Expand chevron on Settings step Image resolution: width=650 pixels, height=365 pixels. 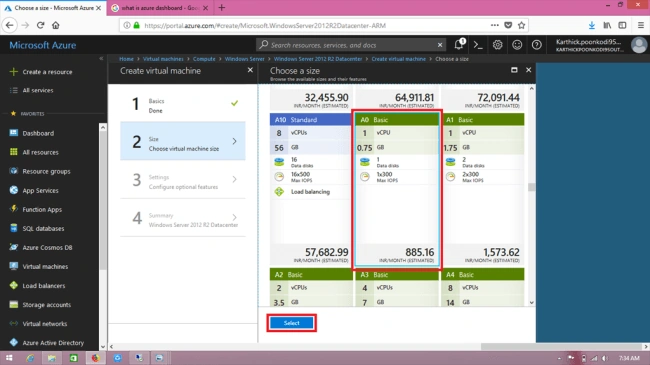point(235,179)
